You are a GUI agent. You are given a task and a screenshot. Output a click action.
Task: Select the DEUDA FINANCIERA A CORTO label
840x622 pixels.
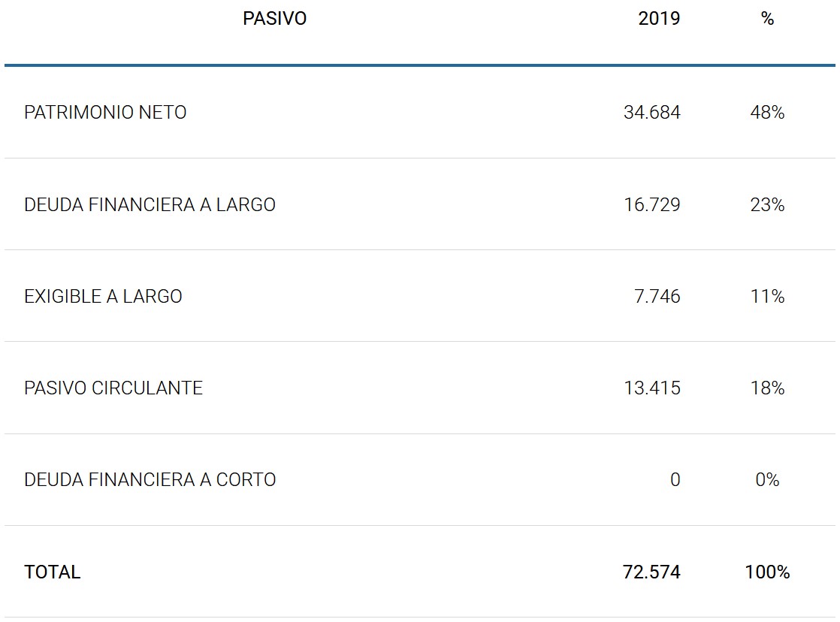[150, 479]
